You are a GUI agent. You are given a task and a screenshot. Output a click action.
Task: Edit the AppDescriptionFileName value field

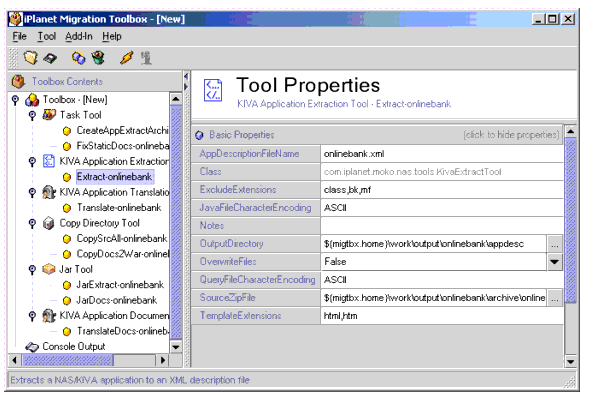click(x=442, y=154)
